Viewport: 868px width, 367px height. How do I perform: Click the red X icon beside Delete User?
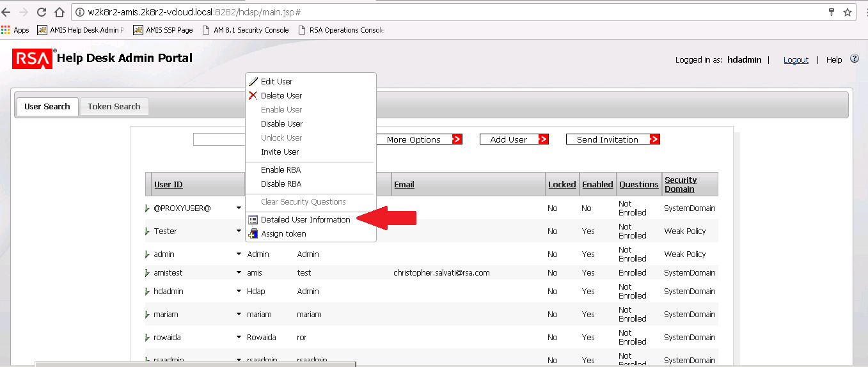pos(253,95)
